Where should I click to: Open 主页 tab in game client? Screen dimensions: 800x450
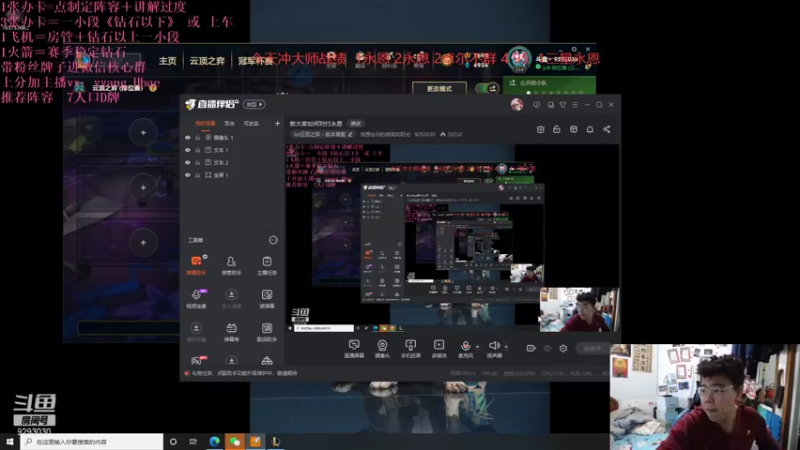click(x=167, y=61)
